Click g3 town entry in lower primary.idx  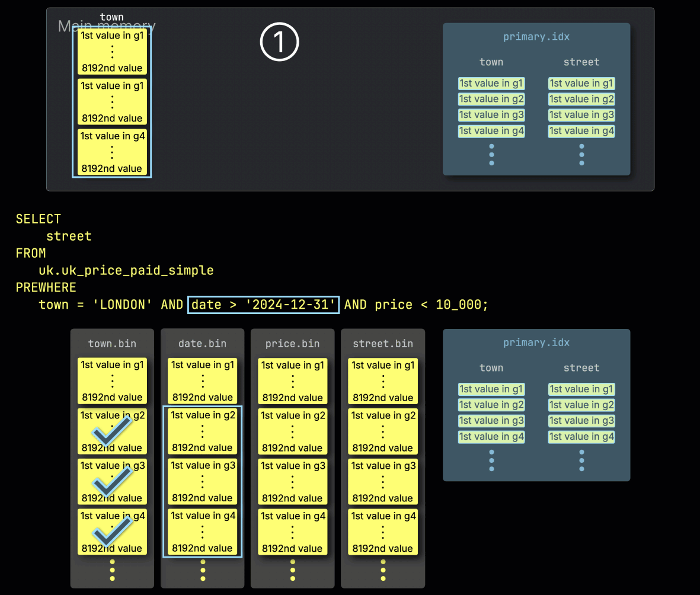pyautogui.click(x=491, y=421)
